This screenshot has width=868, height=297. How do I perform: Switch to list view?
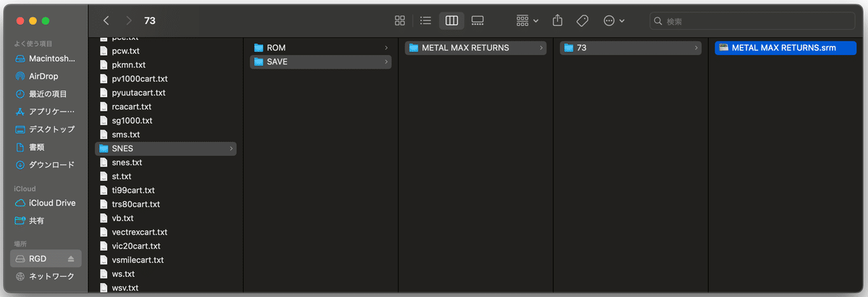coord(426,21)
